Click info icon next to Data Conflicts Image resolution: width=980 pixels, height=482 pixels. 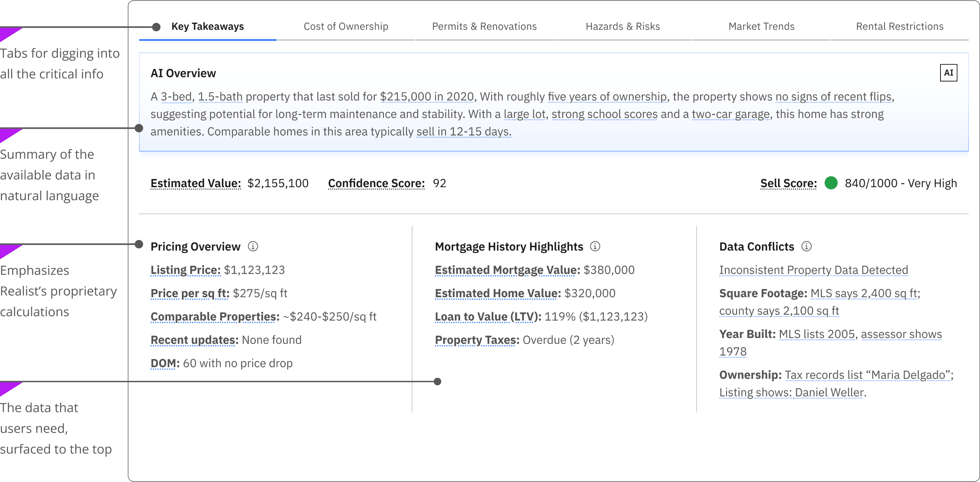coord(806,246)
